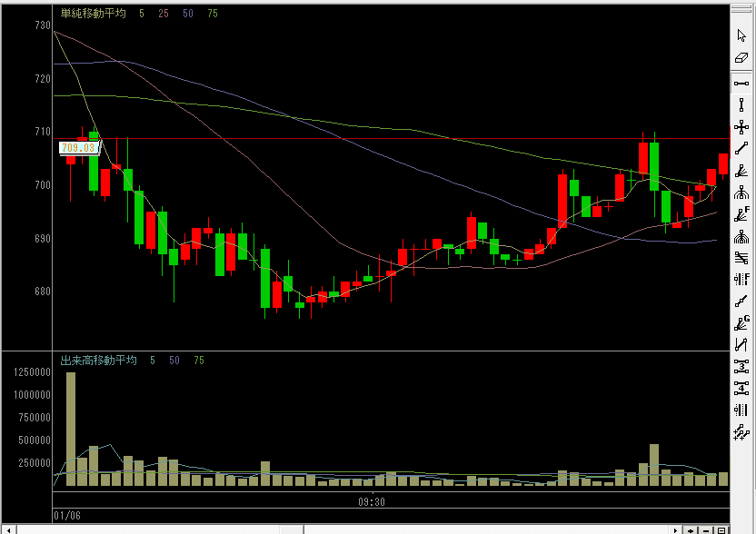
Task: Click the zoom in plus button
Action: tap(691, 530)
